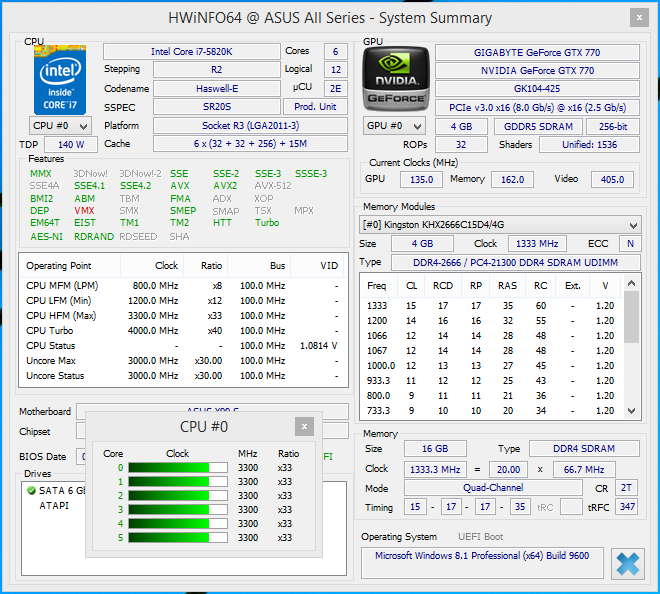Click the GK104-425 GPU chip field
Image resolution: width=660 pixels, height=594 pixels.
537,89
